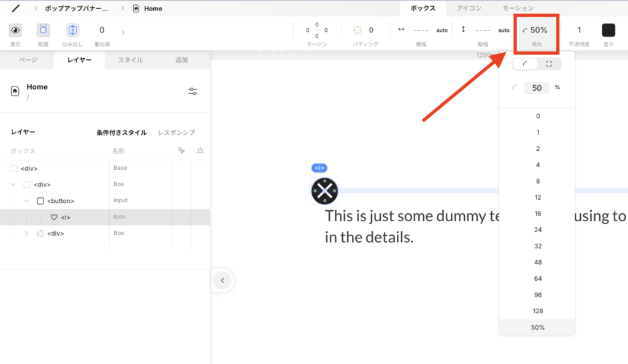Choose 1 from the corner radius list
This screenshot has width=628, height=364.
point(537,132)
